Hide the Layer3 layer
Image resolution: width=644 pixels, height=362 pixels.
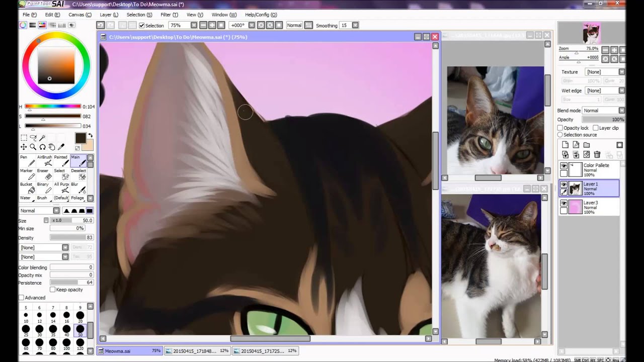[564, 203]
